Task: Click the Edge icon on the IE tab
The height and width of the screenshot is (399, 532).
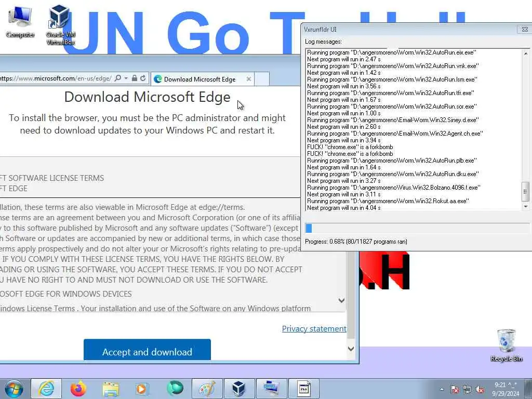Action: pos(157,79)
